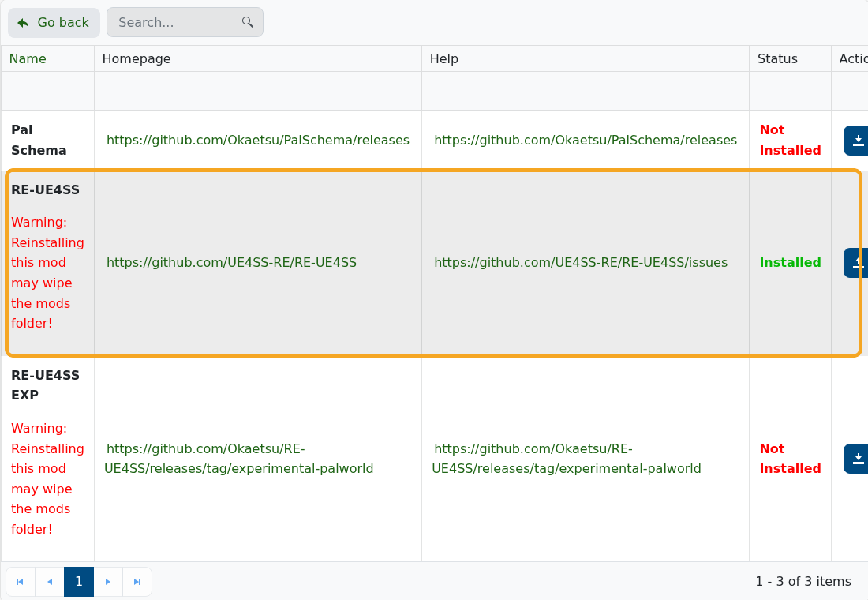The width and height of the screenshot is (868, 600).
Task: Select the RE-UE4SS EXP name text
Action: click(x=46, y=385)
